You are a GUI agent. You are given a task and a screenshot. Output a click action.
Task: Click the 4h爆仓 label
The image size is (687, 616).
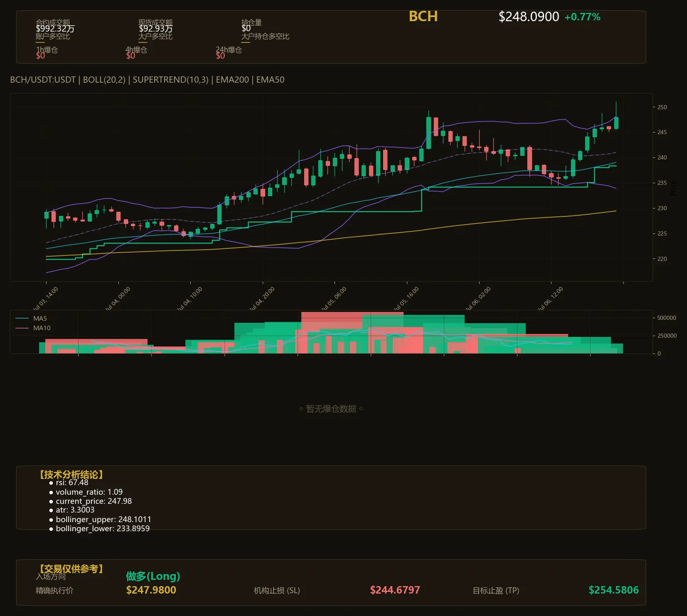tap(136, 50)
